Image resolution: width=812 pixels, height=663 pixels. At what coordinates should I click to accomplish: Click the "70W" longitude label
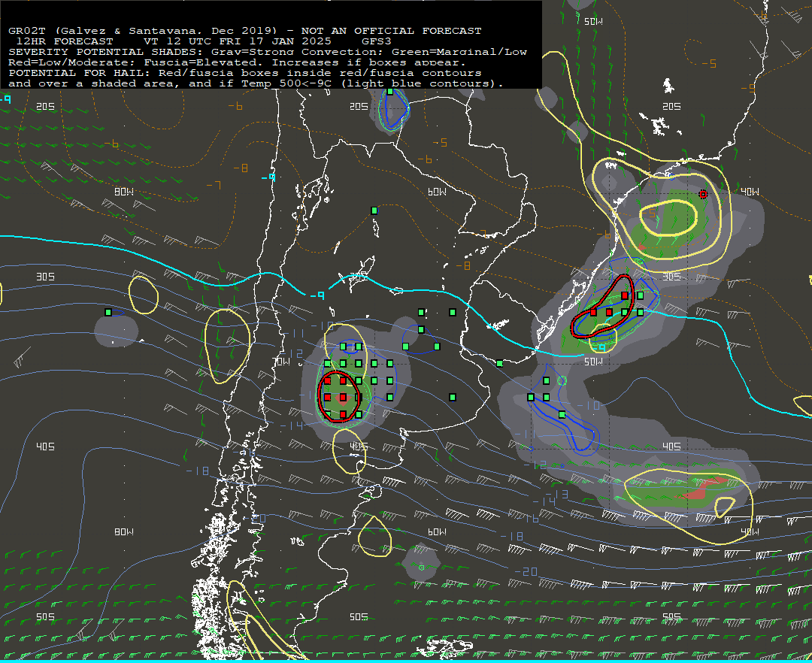tap(282, 362)
